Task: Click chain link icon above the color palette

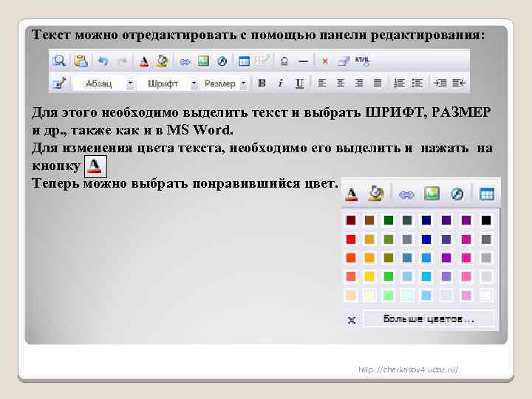Action: 406,195
